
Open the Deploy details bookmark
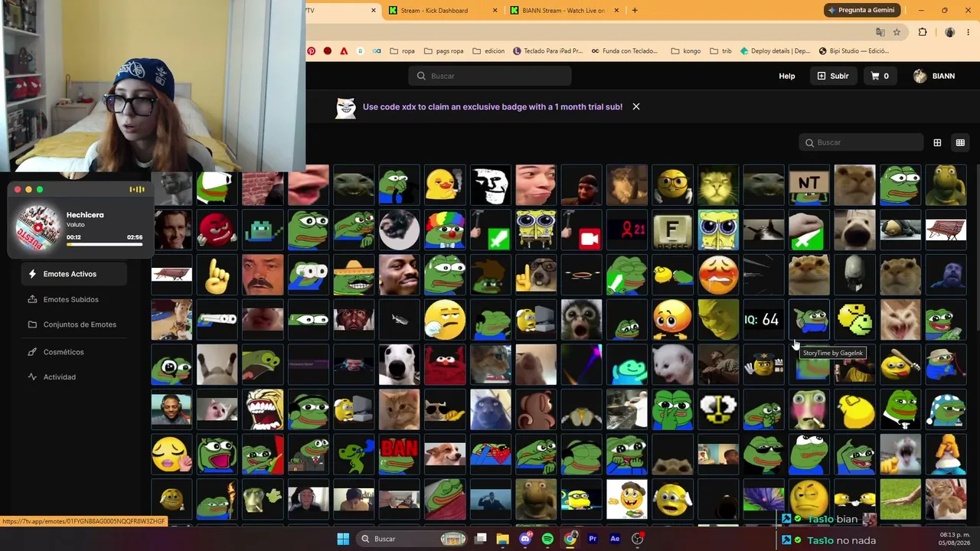(x=775, y=51)
